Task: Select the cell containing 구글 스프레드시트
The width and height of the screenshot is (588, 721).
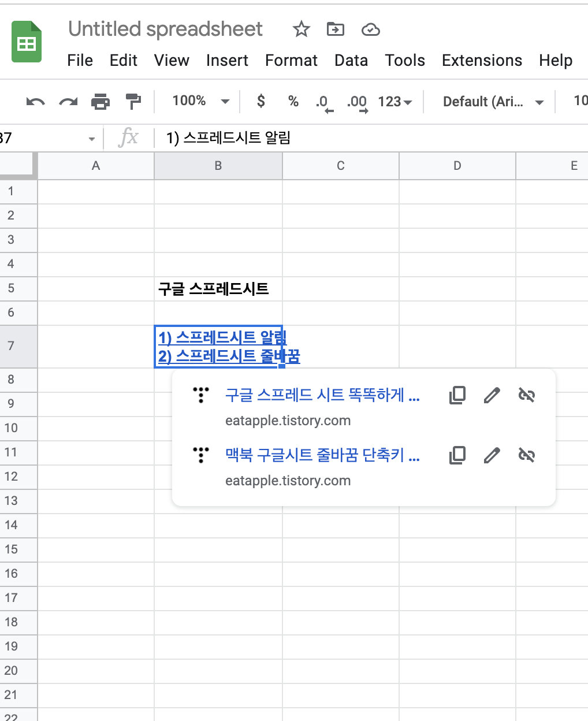Action: 218,288
